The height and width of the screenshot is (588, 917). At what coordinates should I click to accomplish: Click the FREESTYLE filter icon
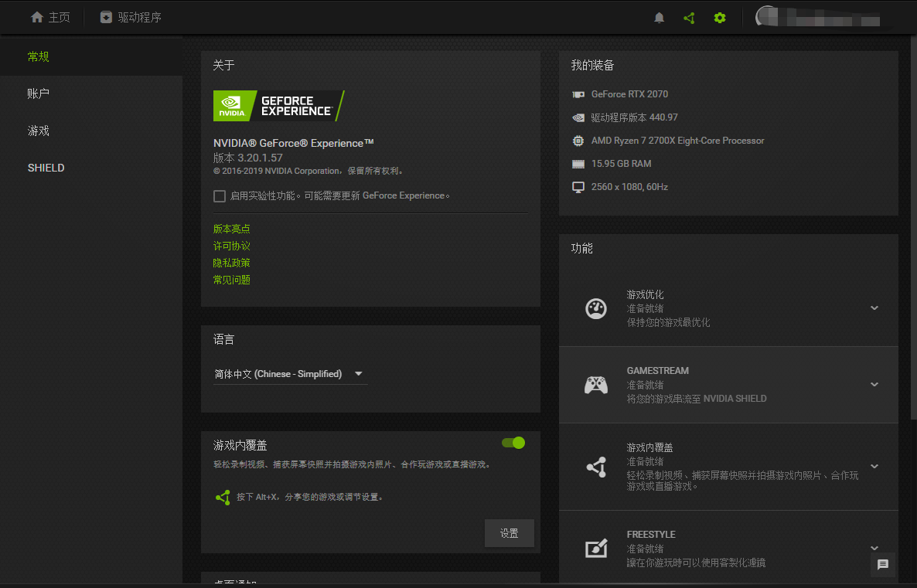[596, 549]
